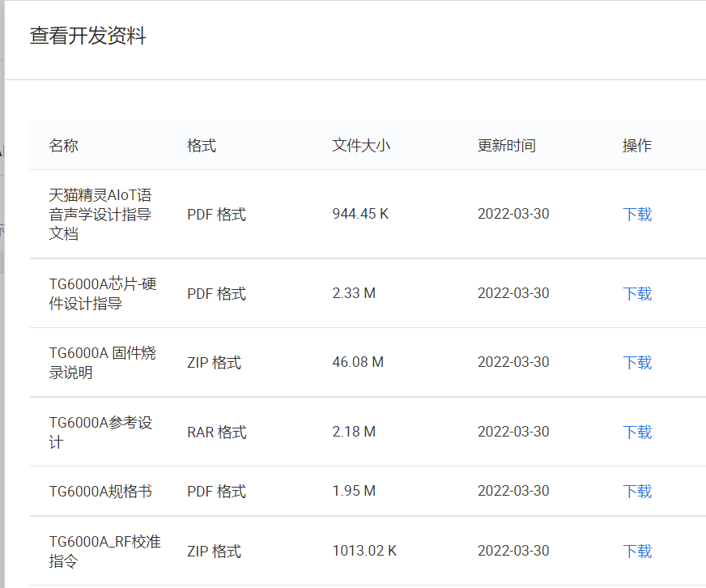This screenshot has width=706, height=588.
Task: Download TG6000A_RF校准指令 zip
Action: (x=637, y=551)
